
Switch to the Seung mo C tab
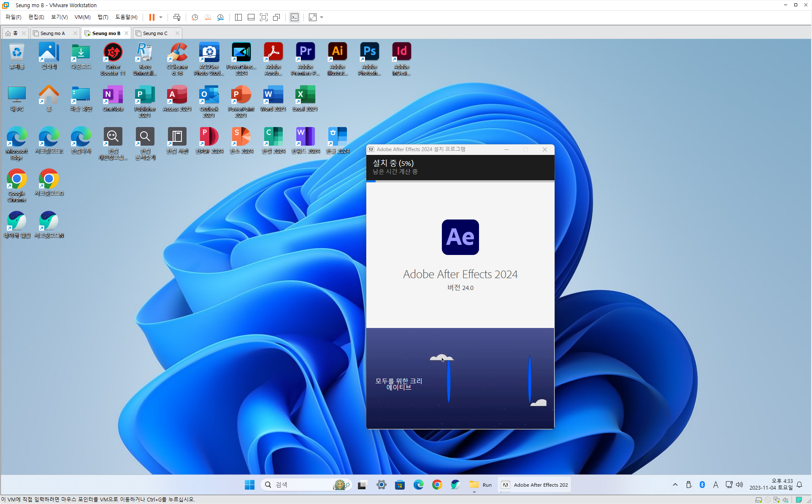pos(155,33)
